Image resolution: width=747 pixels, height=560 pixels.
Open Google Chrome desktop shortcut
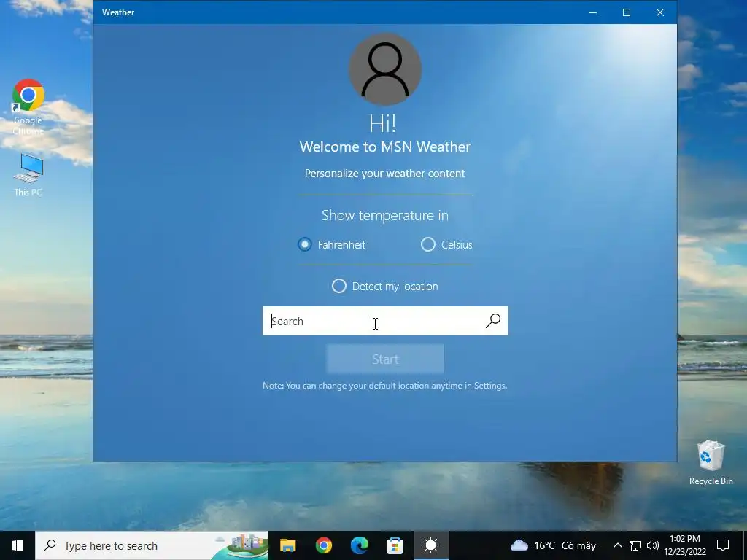pos(28,106)
